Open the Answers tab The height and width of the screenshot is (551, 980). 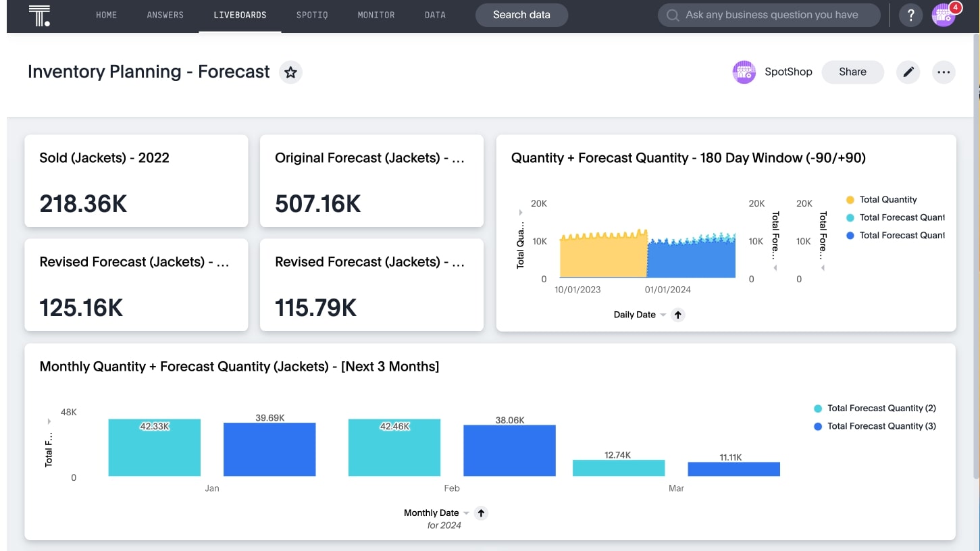click(x=165, y=15)
